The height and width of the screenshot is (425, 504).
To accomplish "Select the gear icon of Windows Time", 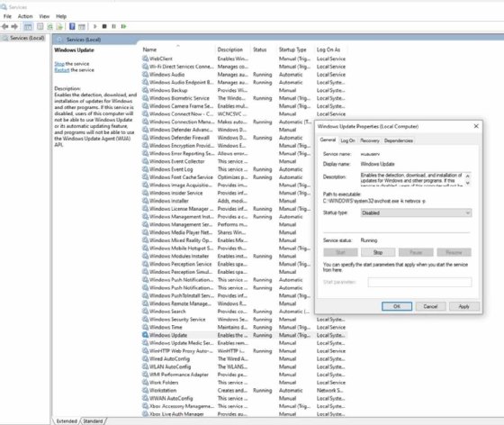I will (x=145, y=327).
